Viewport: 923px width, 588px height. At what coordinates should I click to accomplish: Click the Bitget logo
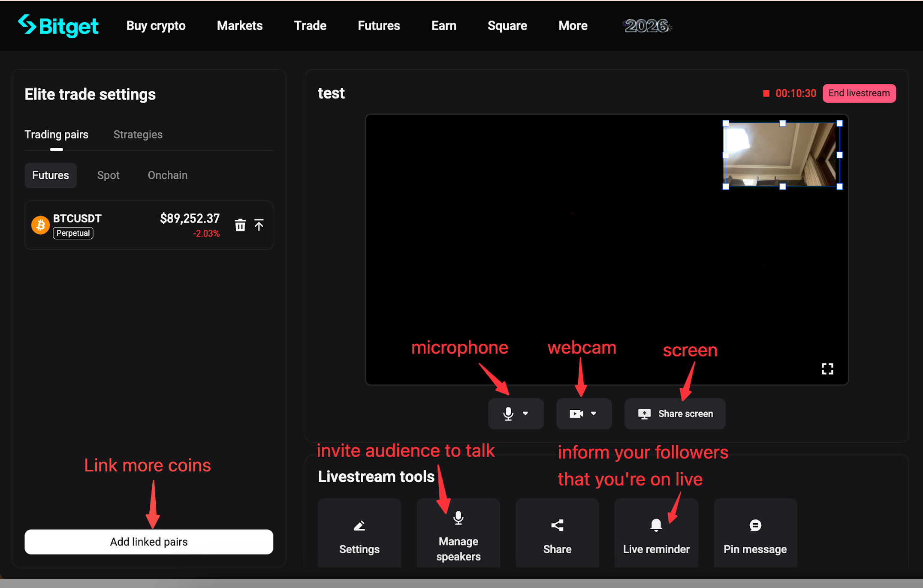pos(58,26)
